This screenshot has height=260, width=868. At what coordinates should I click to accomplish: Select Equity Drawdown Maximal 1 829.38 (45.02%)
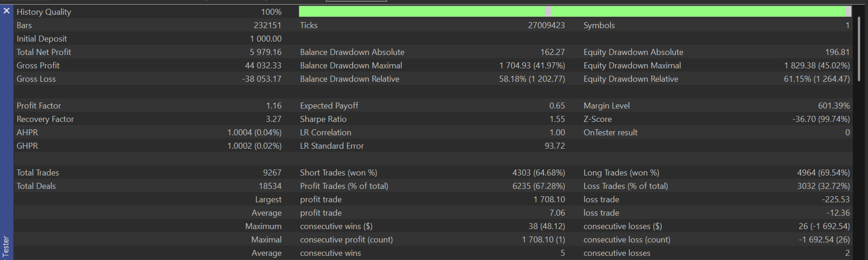pos(817,66)
